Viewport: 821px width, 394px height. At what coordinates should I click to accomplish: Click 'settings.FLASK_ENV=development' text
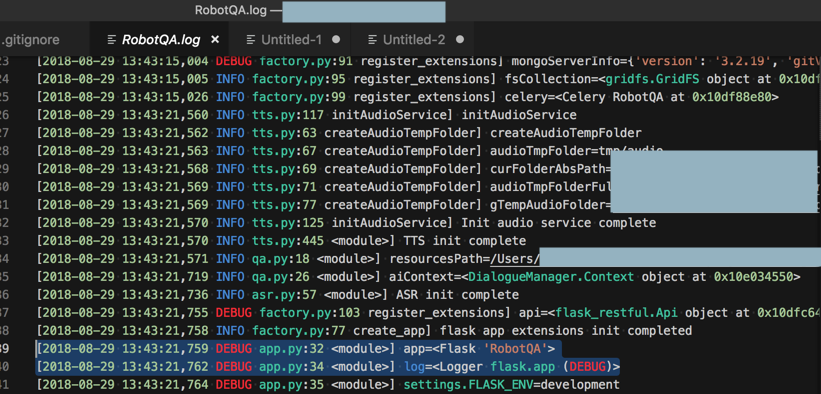point(512,385)
